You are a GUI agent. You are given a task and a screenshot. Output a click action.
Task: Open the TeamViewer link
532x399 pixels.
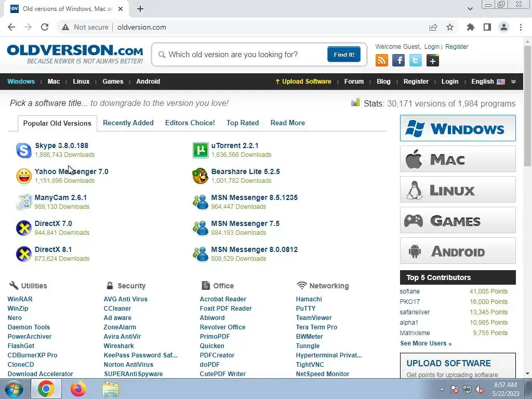[313, 317]
